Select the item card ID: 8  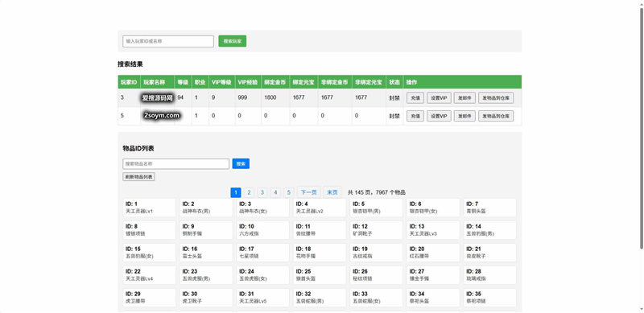149,230
